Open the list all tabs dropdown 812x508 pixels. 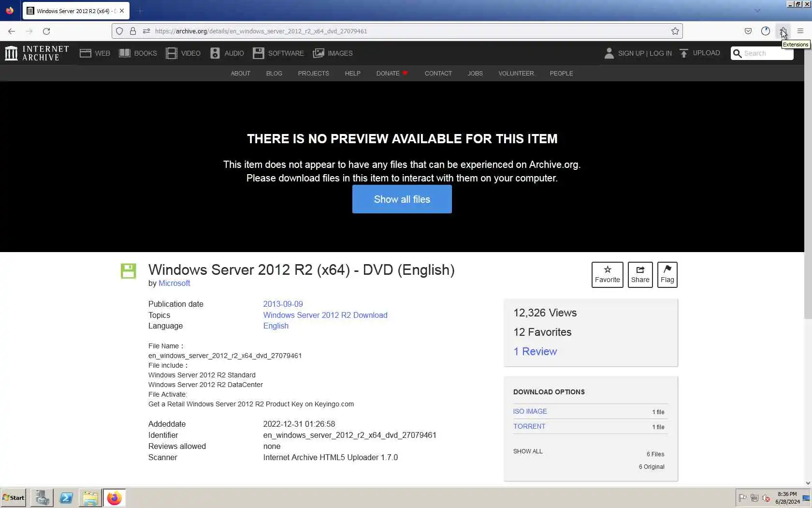757,11
